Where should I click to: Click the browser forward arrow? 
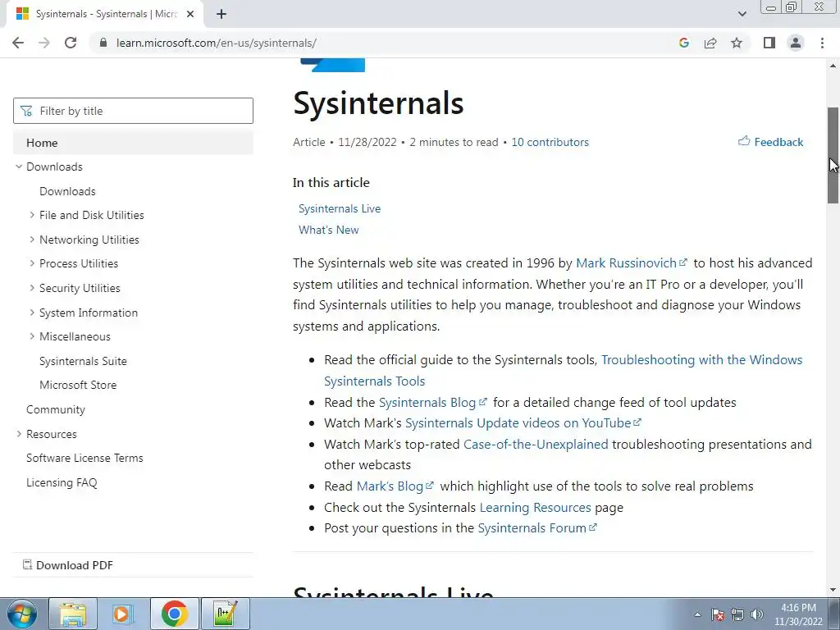(x=44, y=43)
